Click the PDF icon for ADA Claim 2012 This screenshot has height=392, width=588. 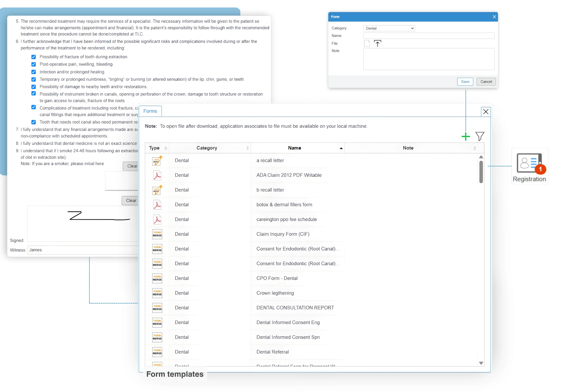click(x=157, y=175)
